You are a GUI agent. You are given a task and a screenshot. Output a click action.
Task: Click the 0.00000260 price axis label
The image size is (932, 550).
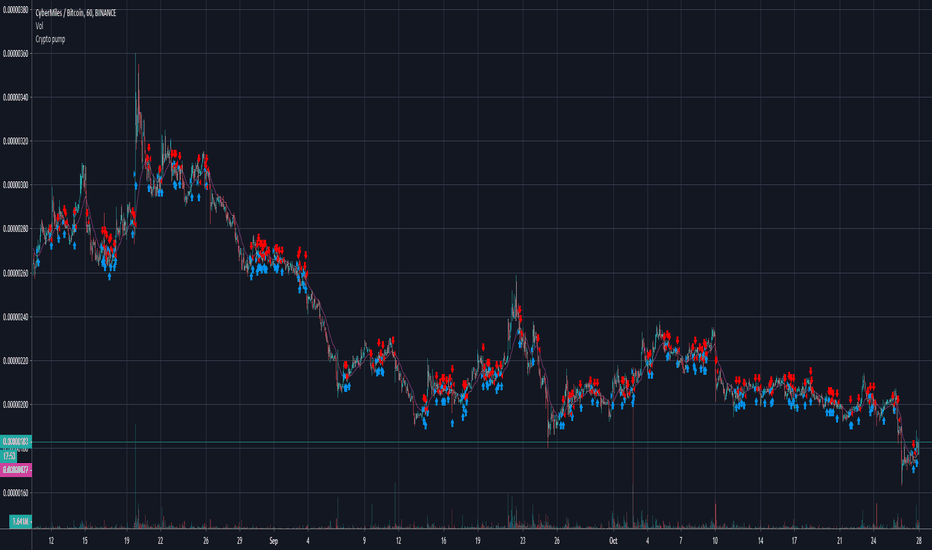coord(15,273)
